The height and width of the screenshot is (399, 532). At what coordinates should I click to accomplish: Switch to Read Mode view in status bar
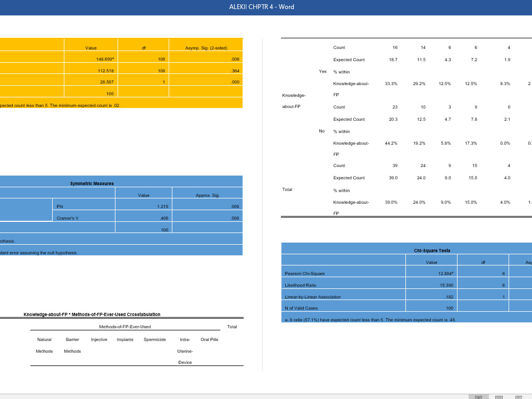(x=478, y=397)
